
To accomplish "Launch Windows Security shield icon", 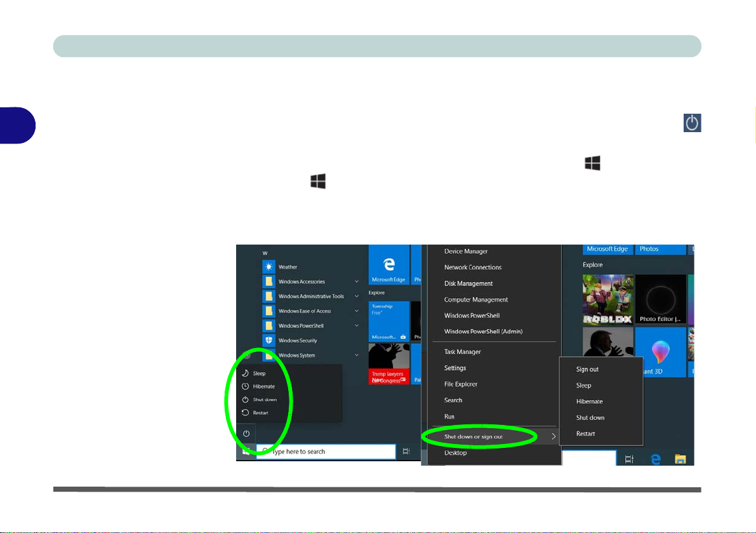I will (x=269, y=341).
